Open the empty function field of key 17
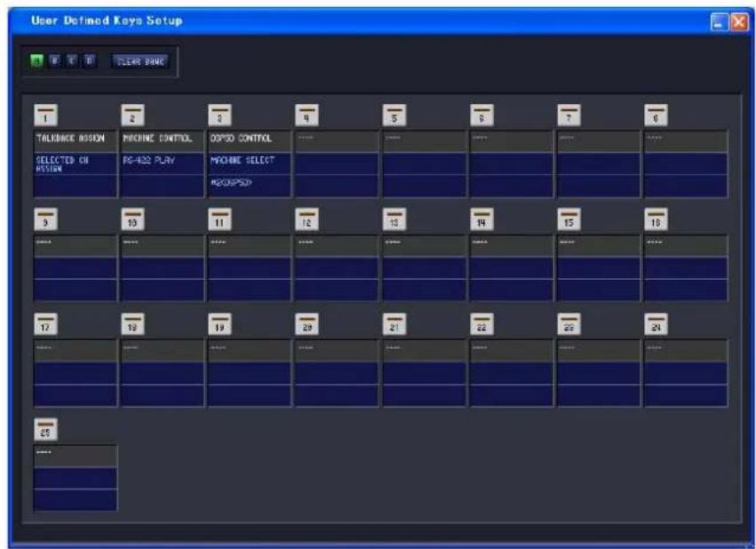This screenshot has width=756, height=549. tap(76, 350)
